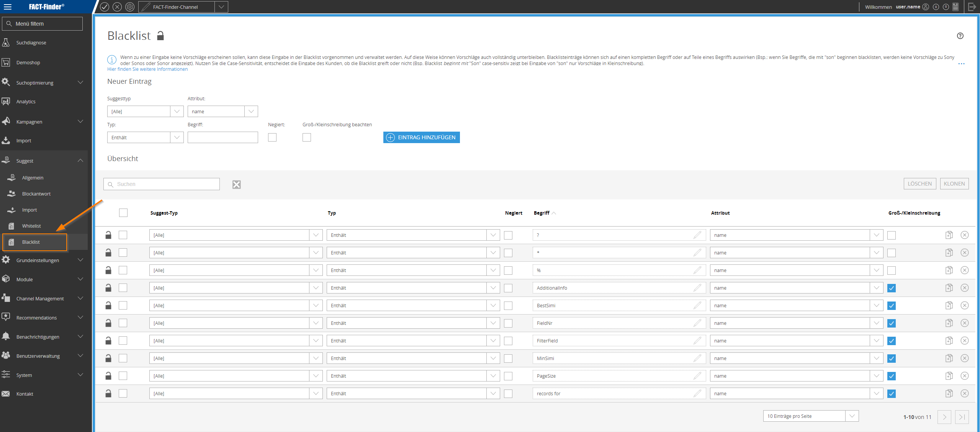
Task: Go to the next page arrow
Action: 944,417
